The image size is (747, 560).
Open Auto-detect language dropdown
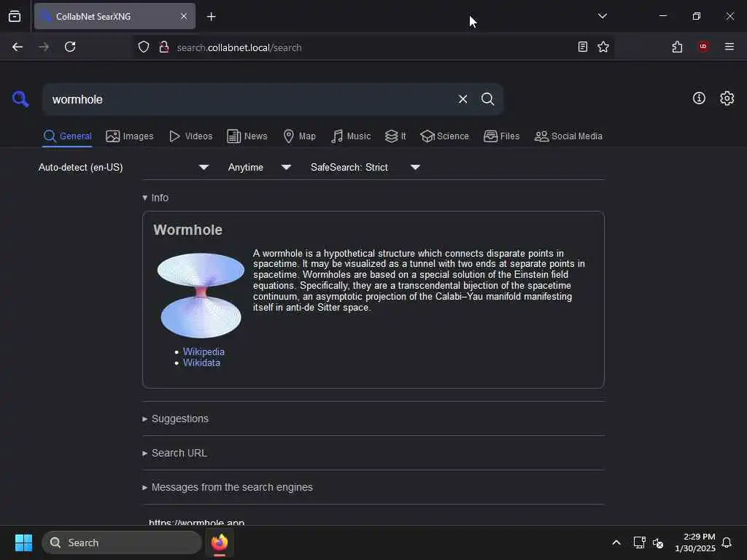pyautogui.click(x=124, y=167)
